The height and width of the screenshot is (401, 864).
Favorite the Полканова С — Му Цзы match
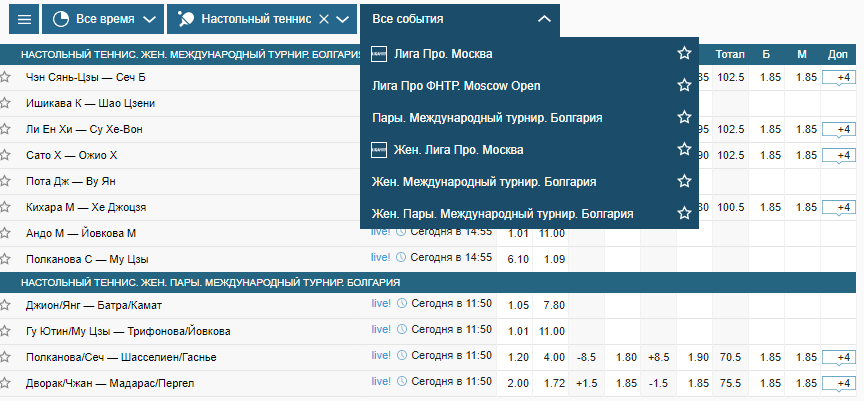pos(5,259)
